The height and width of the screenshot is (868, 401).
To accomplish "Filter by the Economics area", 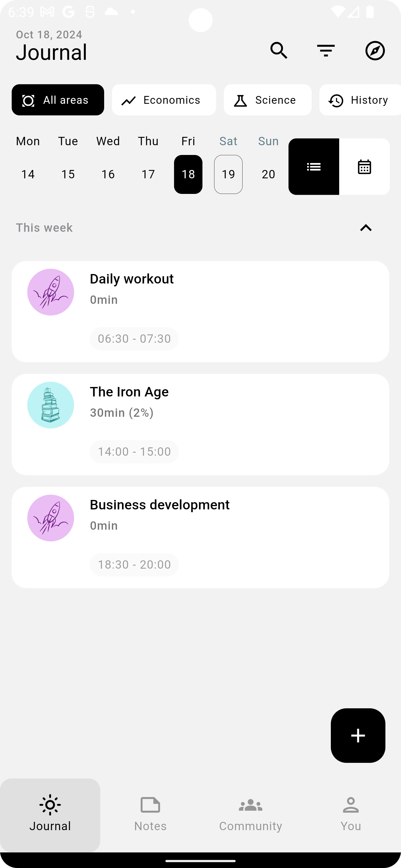I will pyautogui.click(x=164, y=100).
